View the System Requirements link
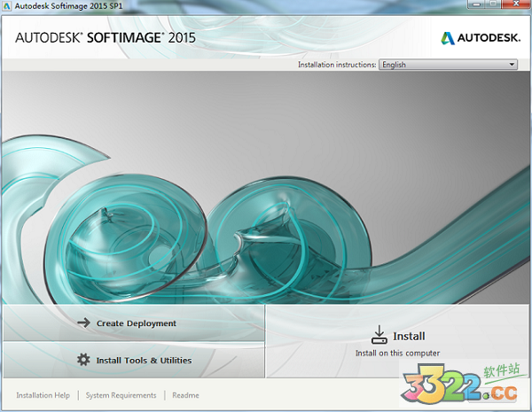 pyautogui.click(x=121, y=395)
